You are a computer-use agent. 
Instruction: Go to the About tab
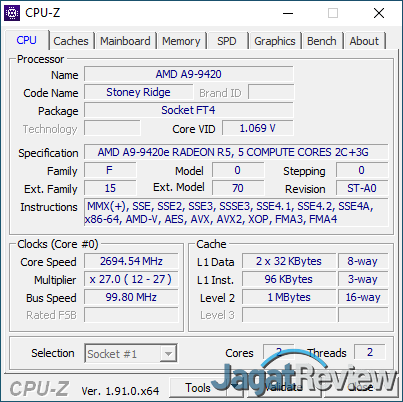click(x=364, y=41)
